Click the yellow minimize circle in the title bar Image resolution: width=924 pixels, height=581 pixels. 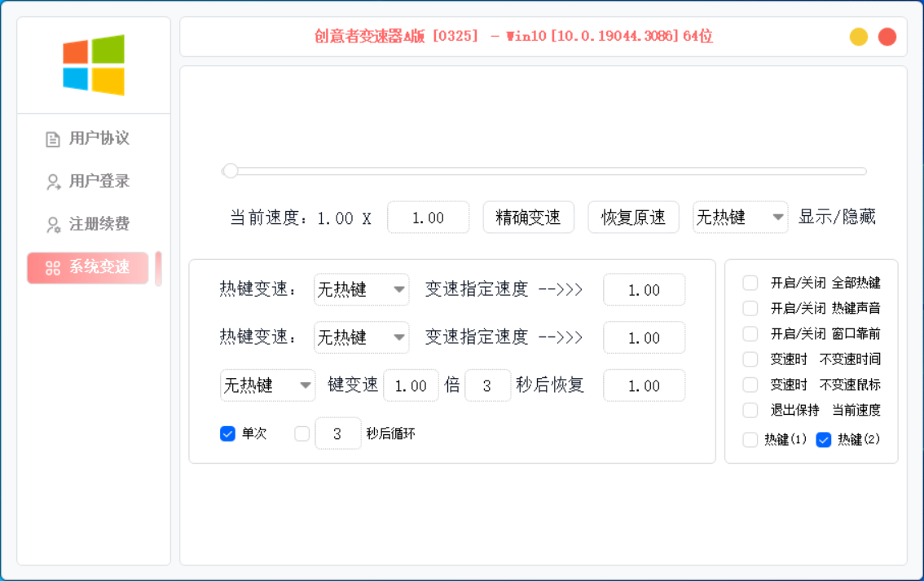859,37
